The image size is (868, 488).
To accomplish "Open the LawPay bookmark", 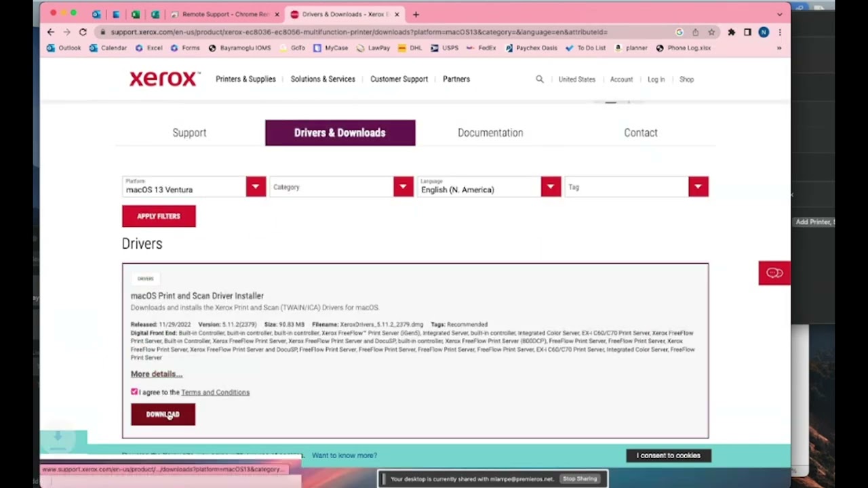I will (x=374, y=48).
